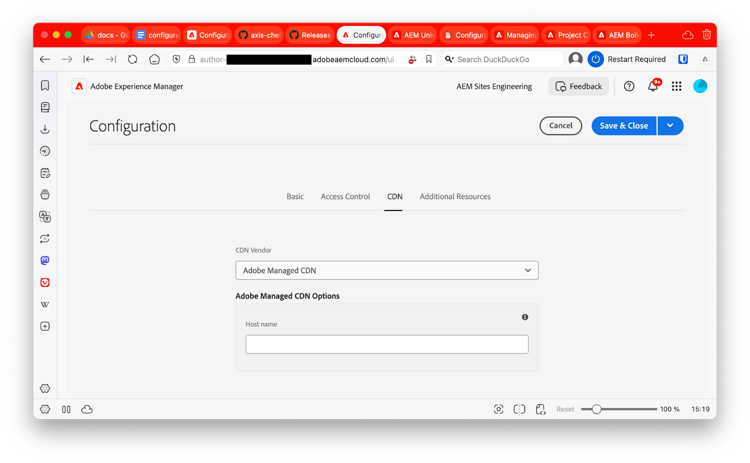Switch to the AEM Boil browser tab
This screenshot has height=463, width=750.
tap(617, 35)
